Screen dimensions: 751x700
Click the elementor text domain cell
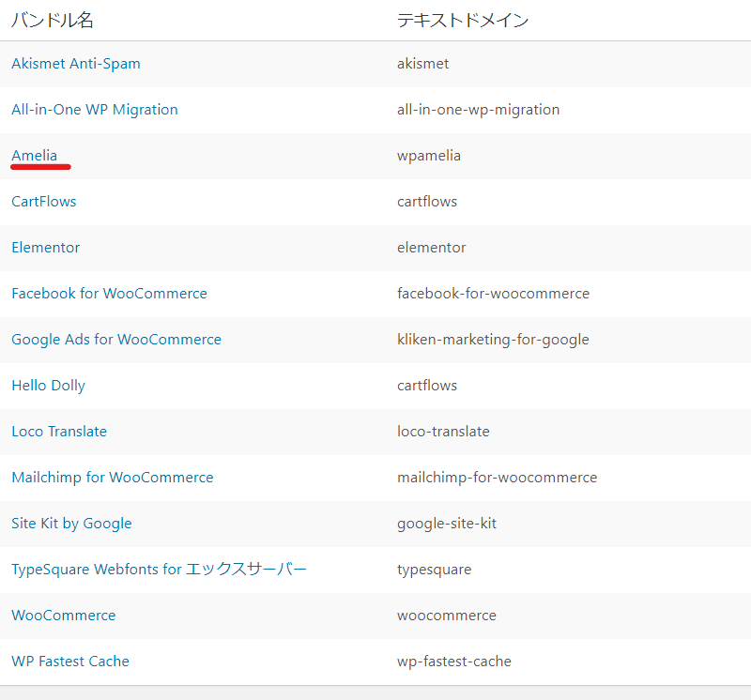(431, 248)
